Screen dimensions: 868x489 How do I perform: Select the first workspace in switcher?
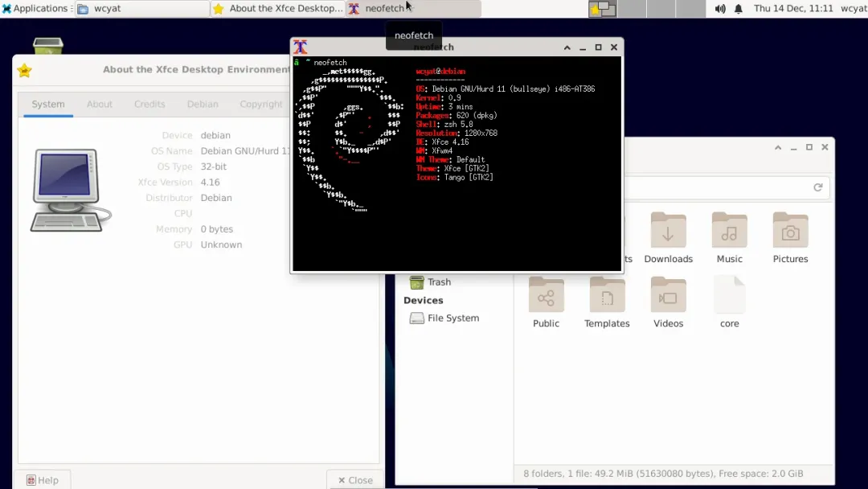(x=602, y=9)
